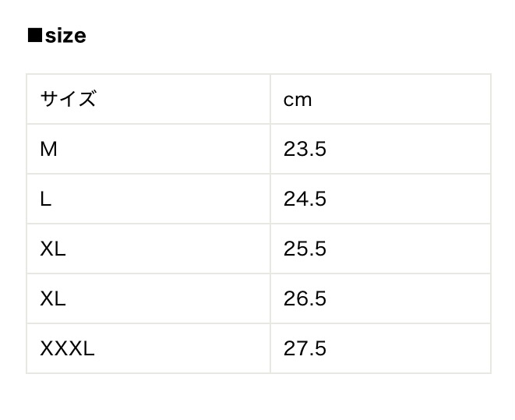Click the ズ character in the table header

(x=87, y=100)
